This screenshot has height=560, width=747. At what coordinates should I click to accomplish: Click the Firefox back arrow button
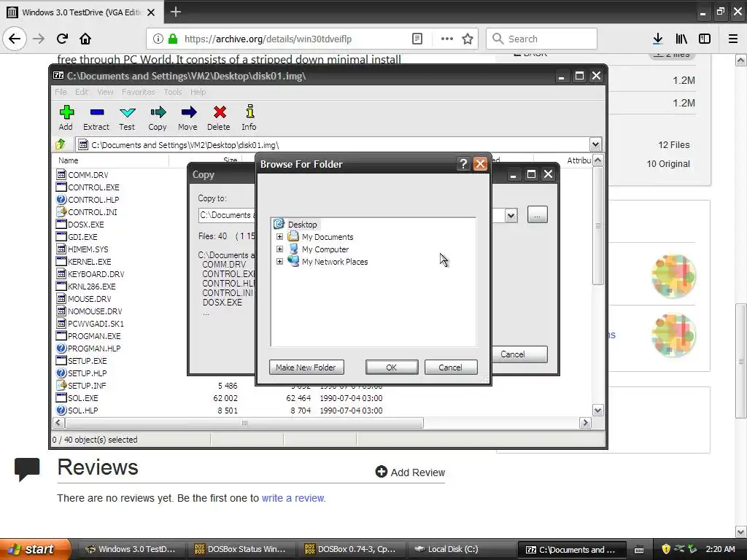[x=15, y=39]
